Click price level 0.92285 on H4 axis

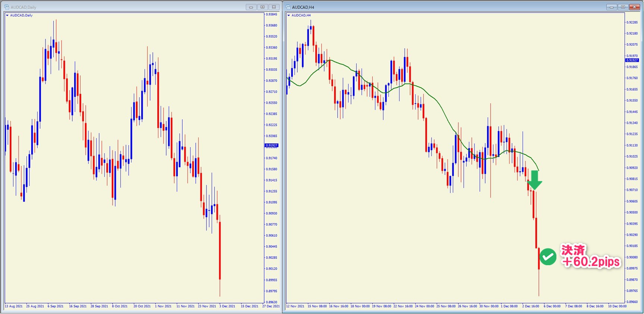click(632, 22)
